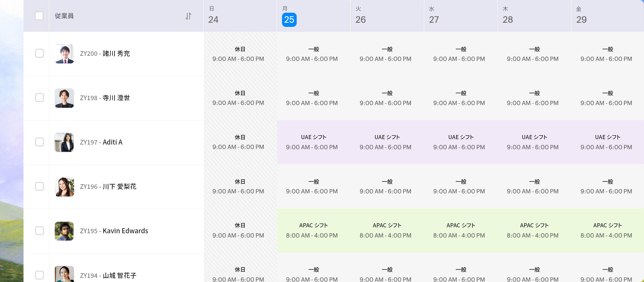Click 諸川 秀充's 休日 cell on Sunday 24
This screenshot has height=282, width=644.
coord(240,54)
